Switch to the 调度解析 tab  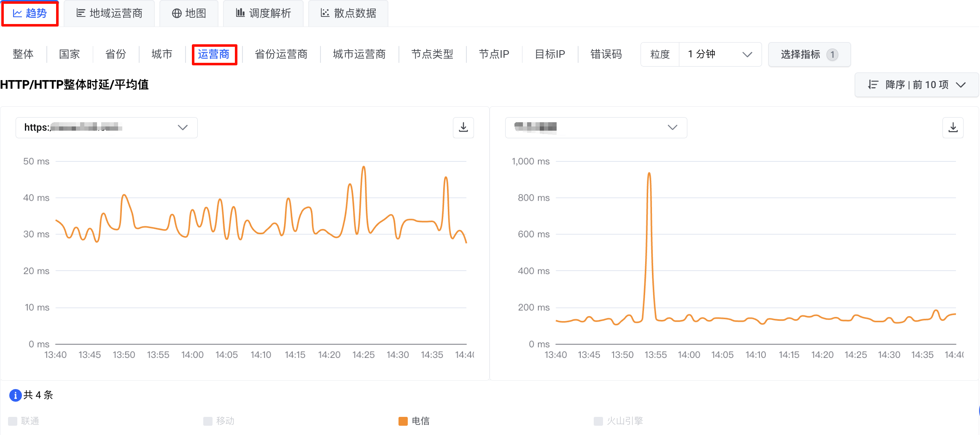263,13
